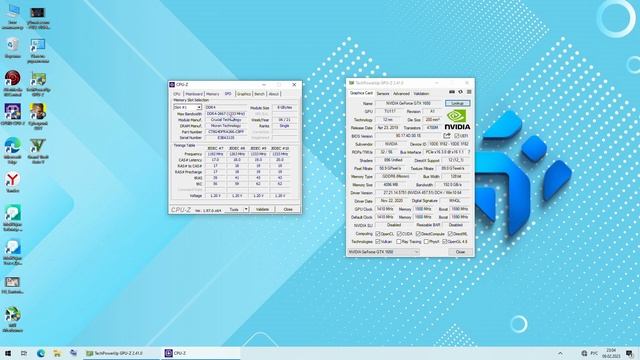
Task: Toggle the OpenCL checkbox
Action: tap(378, 234)
